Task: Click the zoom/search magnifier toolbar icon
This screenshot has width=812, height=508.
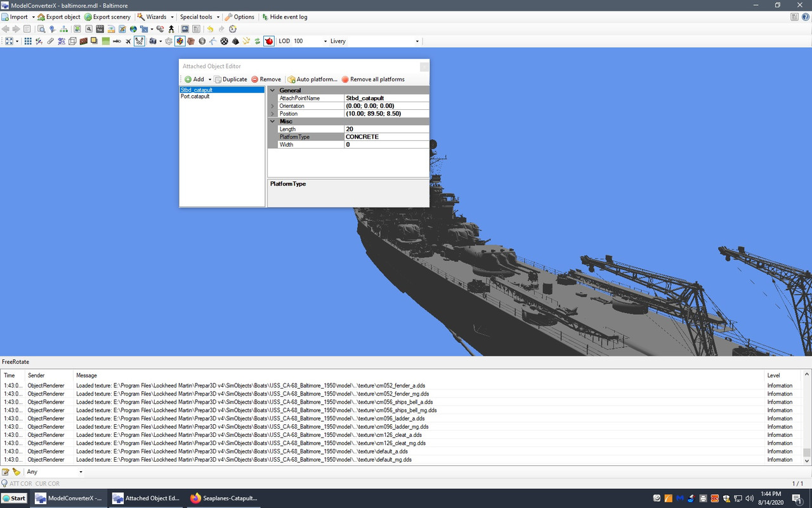Action: coord(41,29)
